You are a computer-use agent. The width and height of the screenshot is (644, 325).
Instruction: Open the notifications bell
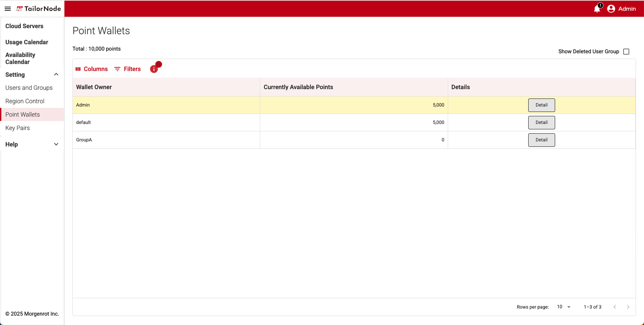(x=597, y=8)
